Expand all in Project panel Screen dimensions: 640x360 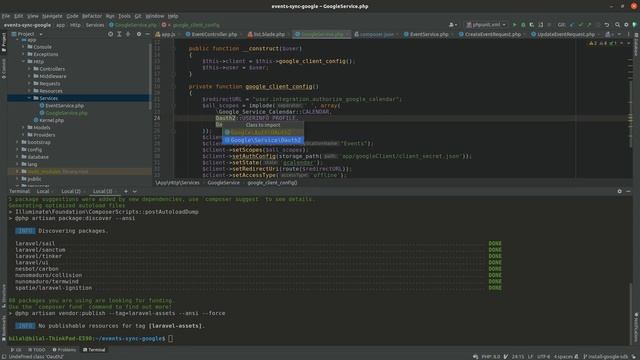tap(119, 34)
